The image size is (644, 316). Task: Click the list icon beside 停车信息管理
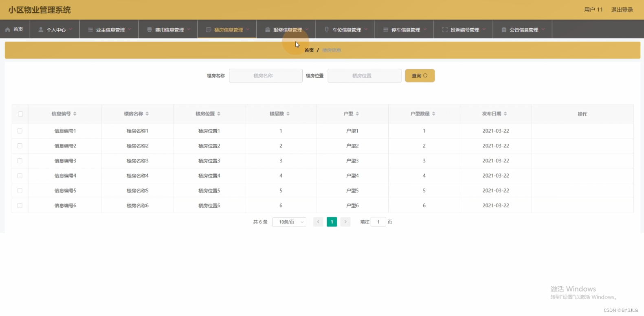pyautogui.click(x=386, y=30)
